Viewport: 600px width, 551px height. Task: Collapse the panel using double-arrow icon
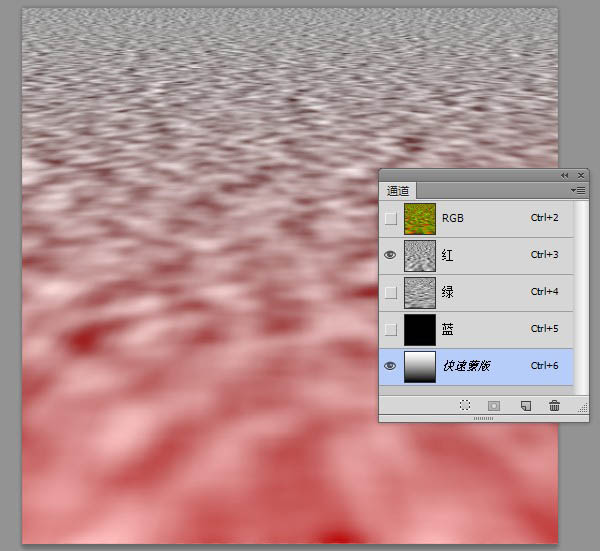(565, 175)
